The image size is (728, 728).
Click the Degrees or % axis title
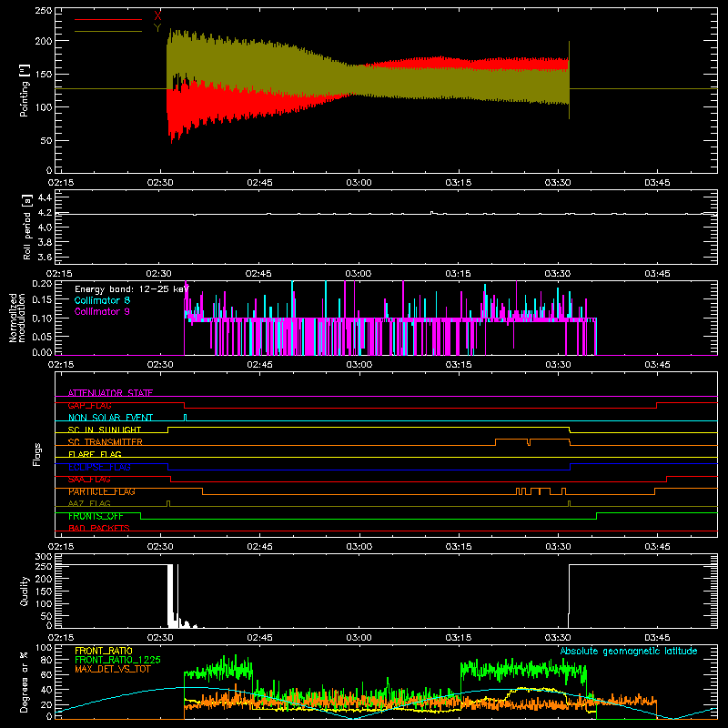click(x=25, y=682)
